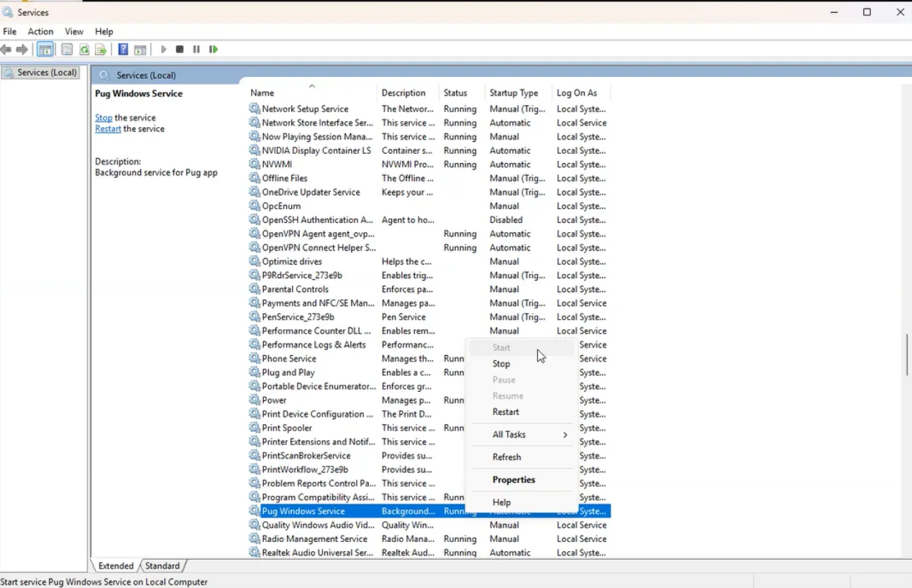
Task: Click the Start Service play icon in toolbar
Action: point(163,50)
